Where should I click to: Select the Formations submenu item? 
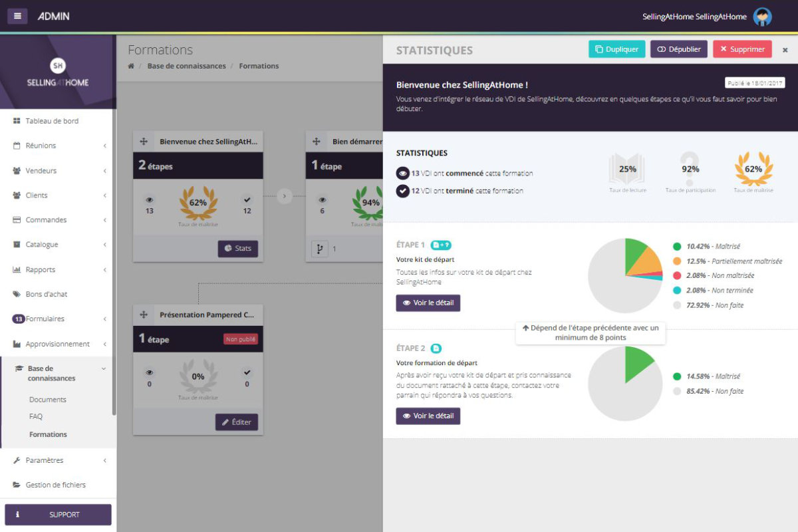point(48,434)
